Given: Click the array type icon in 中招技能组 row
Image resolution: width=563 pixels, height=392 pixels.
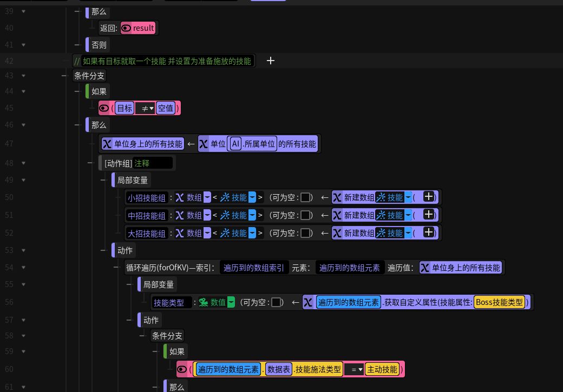Looking at the screenshot, I should pos(180,215).
